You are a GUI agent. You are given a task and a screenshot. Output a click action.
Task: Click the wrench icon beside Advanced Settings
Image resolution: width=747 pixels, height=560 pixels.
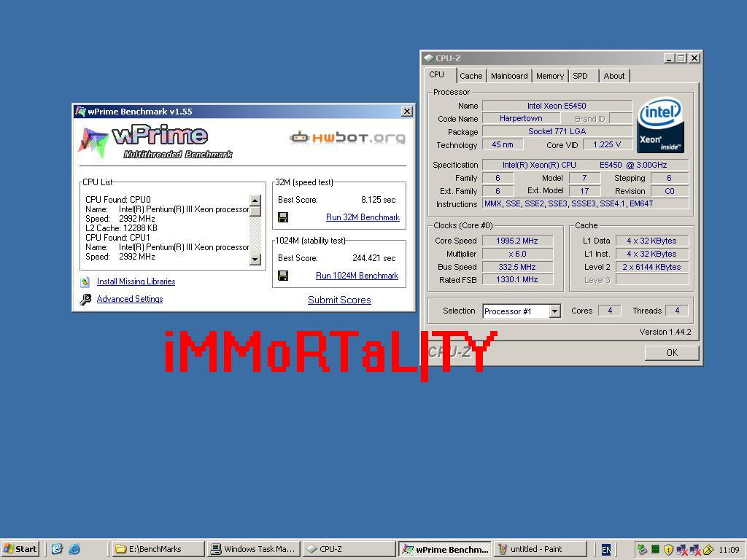(x=85, y=299)
